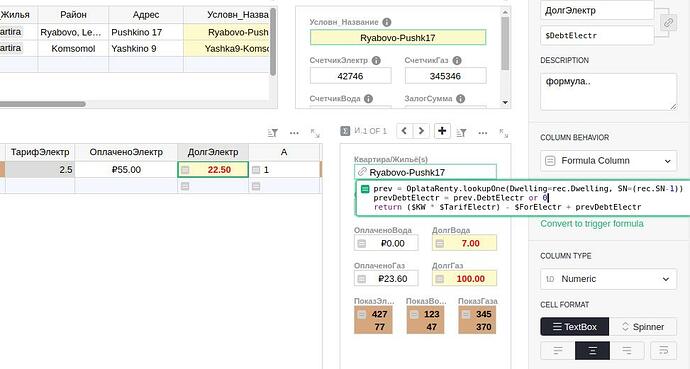Click info icon beside СчетчикВода label
Viewport: 690px width, 369px height.
pos(368,99)
